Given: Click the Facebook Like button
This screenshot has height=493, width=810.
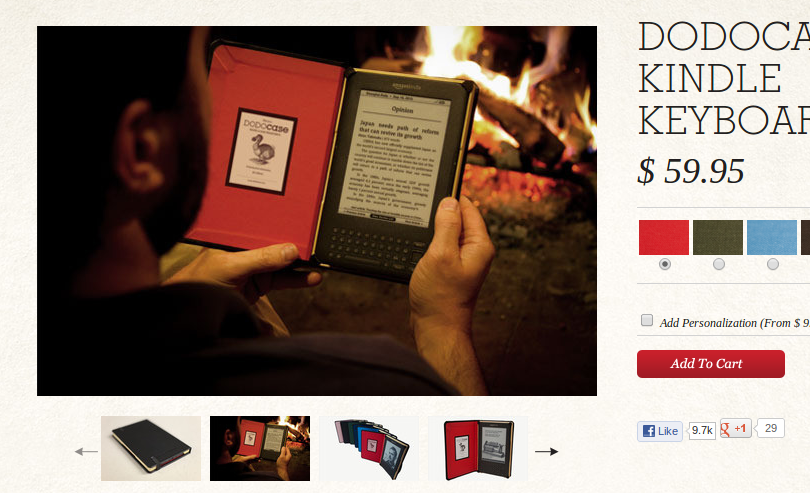Looking at the screenshot, I should (x=660, y=431).
